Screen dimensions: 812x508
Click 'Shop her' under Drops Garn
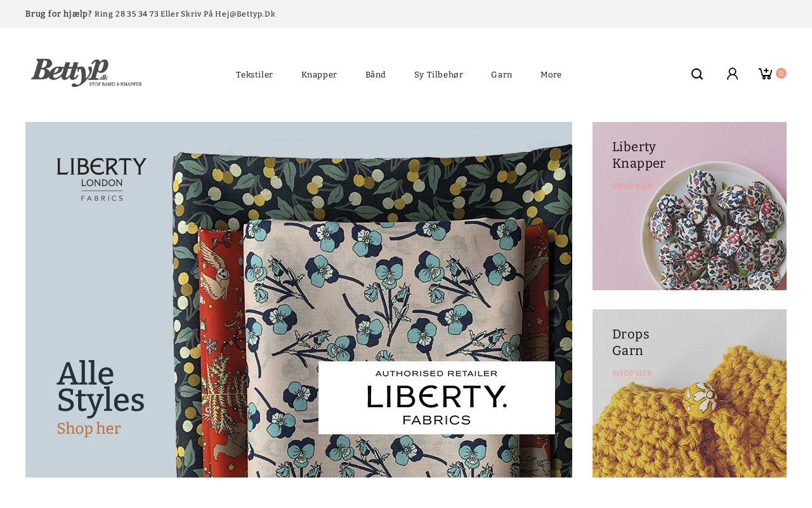click(x=632, y=373)
